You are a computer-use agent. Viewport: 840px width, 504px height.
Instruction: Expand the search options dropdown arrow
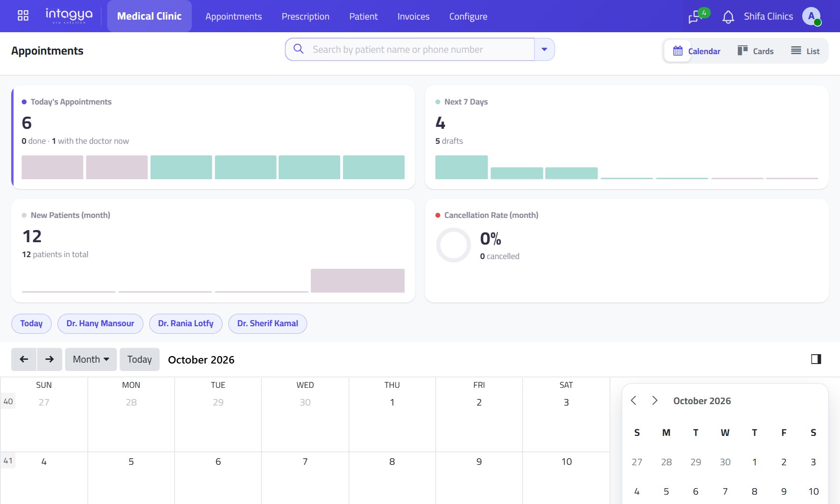click(544, 49)
